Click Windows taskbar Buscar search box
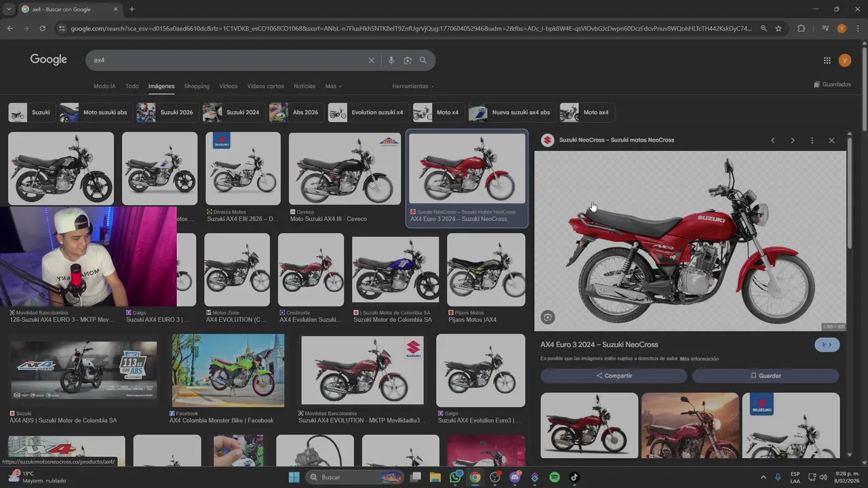Screen dimensions: 868x488 point(354,477)
